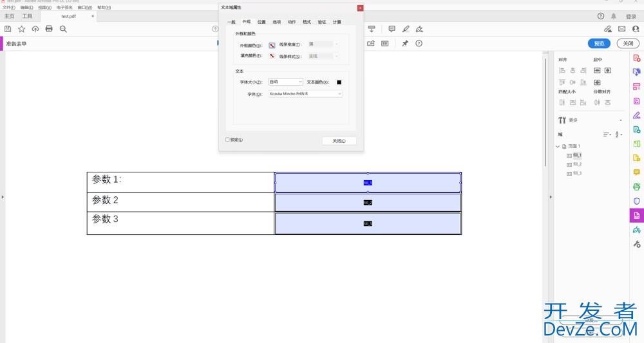Open green printer tool in sidebar

point(637,187)
